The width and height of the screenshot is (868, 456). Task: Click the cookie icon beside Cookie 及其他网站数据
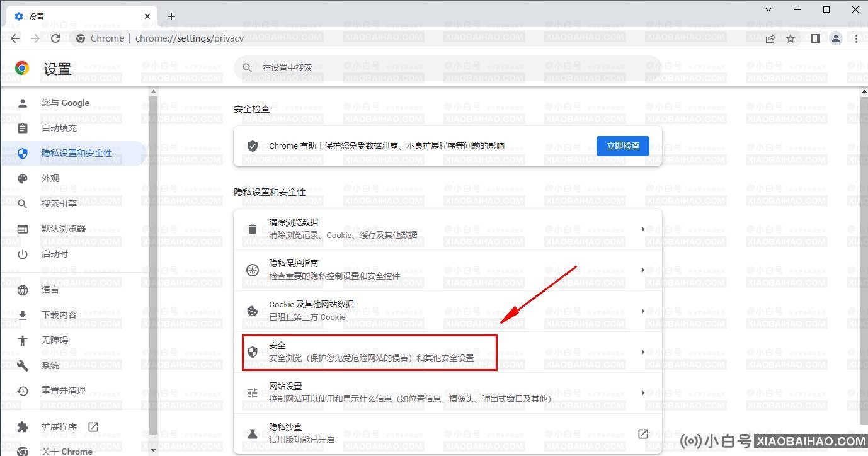coord(253,311)
